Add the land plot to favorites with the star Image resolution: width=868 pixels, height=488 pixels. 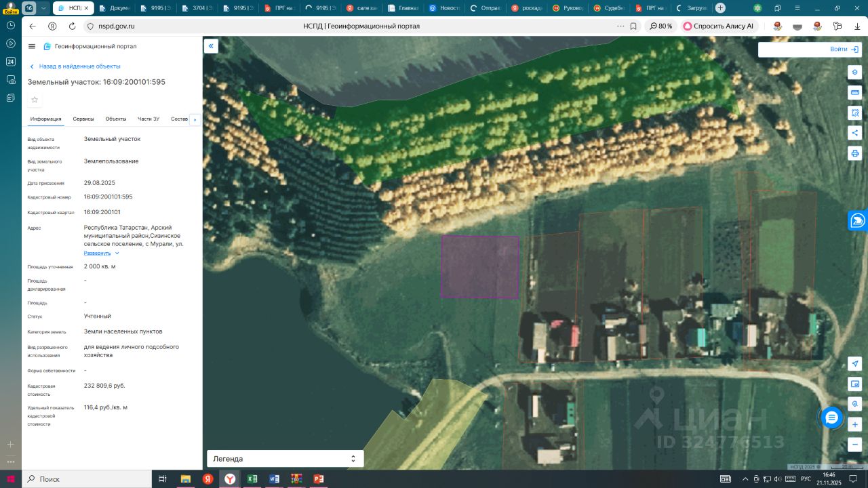coord(35,100)
